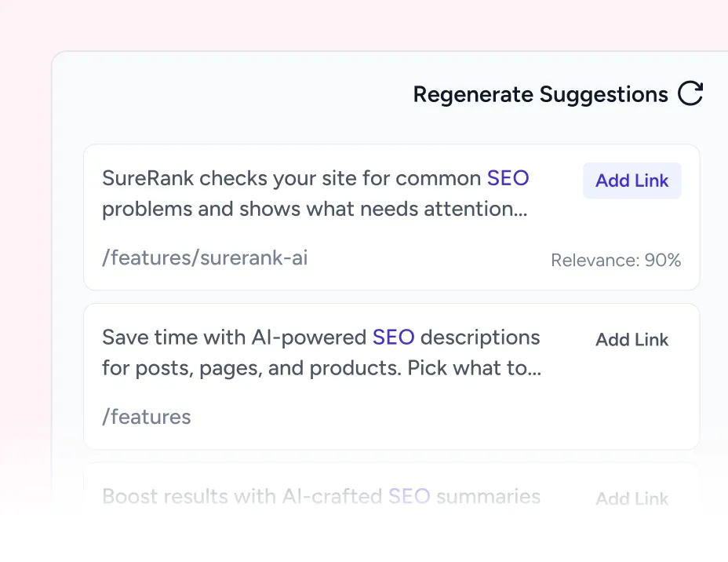Select the second suggestion card
Image resolution: width=728 pixels, height=562 pixels.
(x=391, y=376)
